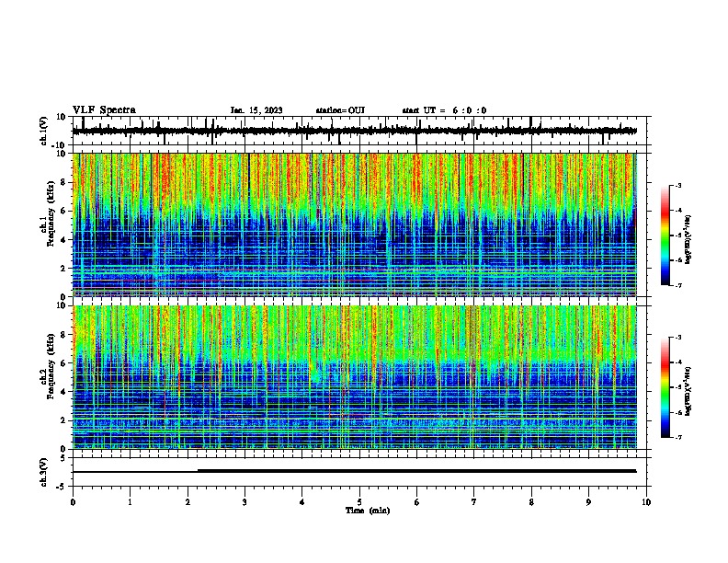Click the time axis tick label "5"
The image size is (728, 563).
pyautogui.click(x=359, y=502)
